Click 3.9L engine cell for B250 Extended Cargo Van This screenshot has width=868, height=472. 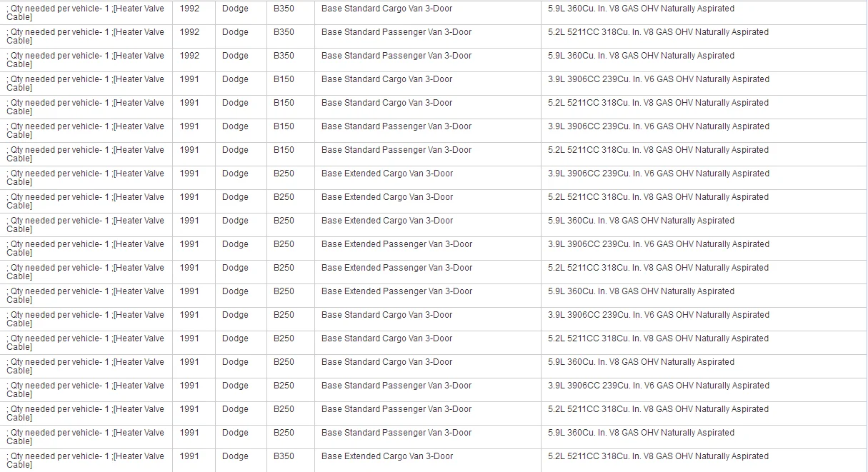click(704, 178)
